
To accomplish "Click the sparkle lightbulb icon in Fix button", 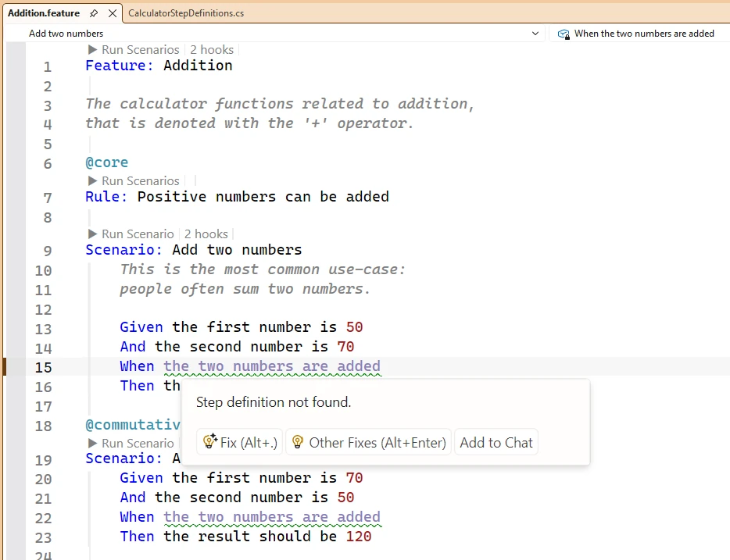I will click(x=210, y=441).
